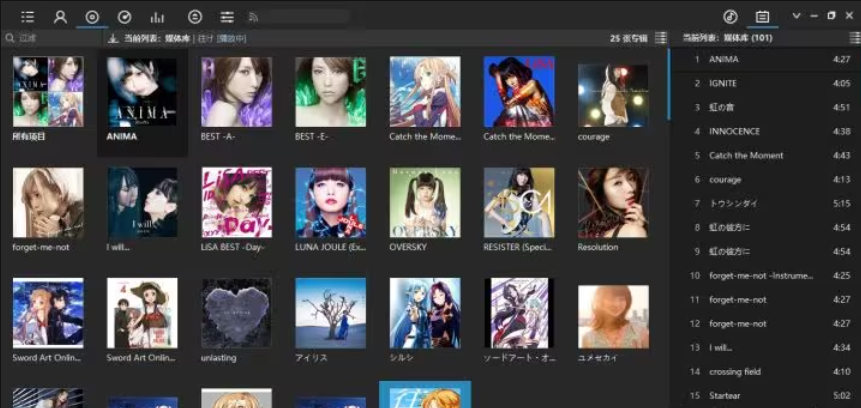Open the LiSA BEST -Day- album cover
The height and width of the screenshot is (408, 861).
237,203
